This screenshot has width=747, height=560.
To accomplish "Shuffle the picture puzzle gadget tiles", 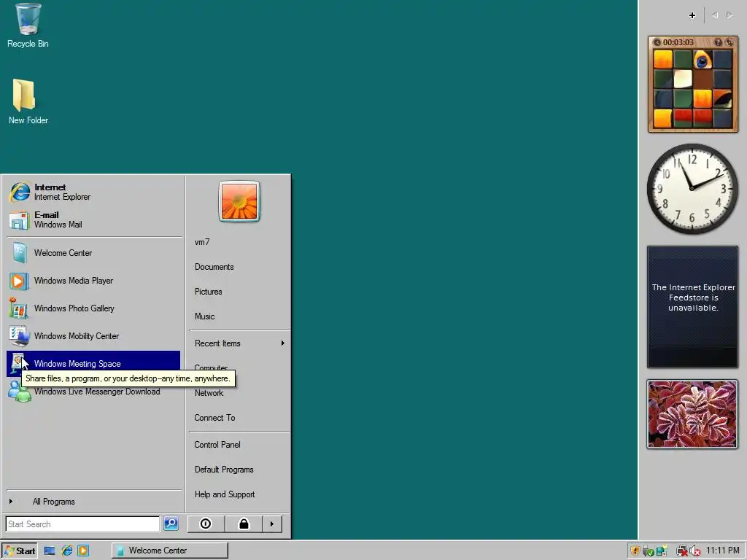I will tap(729, 42).
